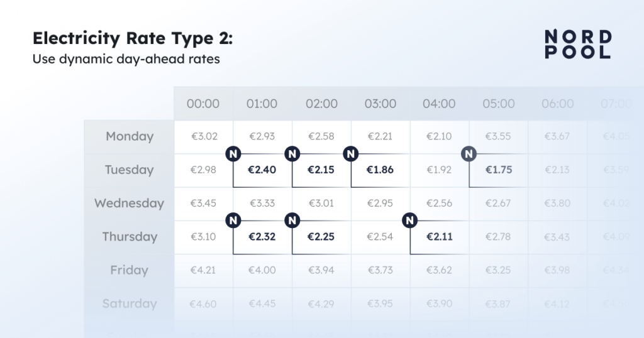
Task: Select the Tuesday €1.86 rate cell
Action: pyautogui.click(x=380, y=170)
